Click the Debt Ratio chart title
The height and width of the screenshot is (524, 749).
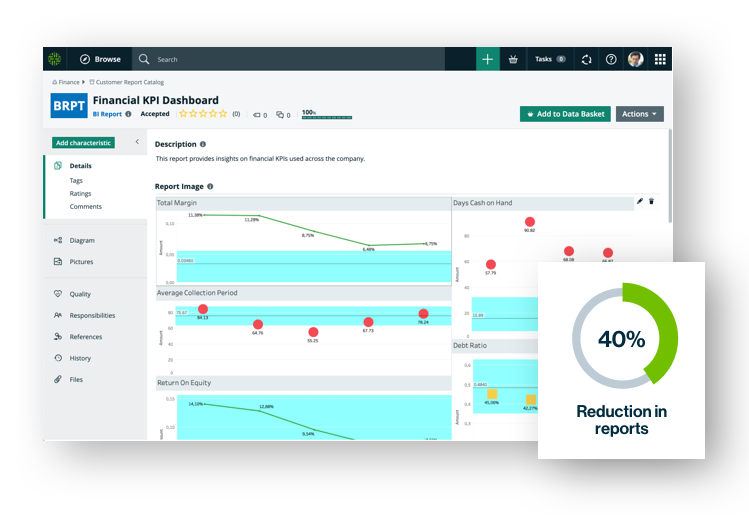(470, 345)
